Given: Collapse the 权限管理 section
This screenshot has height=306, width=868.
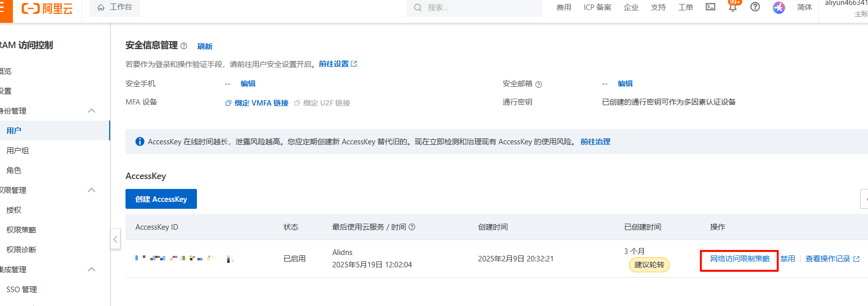Looking at the screenshot, I should pos(91,190).
